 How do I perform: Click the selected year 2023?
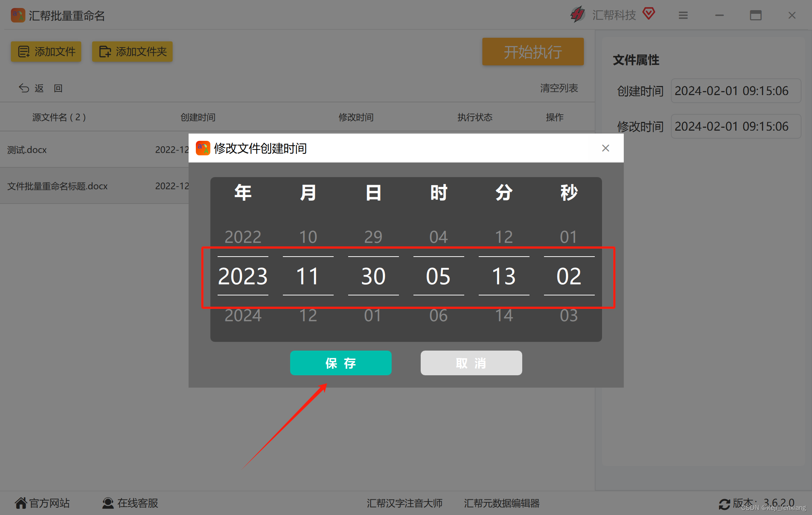click(x=243, y=276)
